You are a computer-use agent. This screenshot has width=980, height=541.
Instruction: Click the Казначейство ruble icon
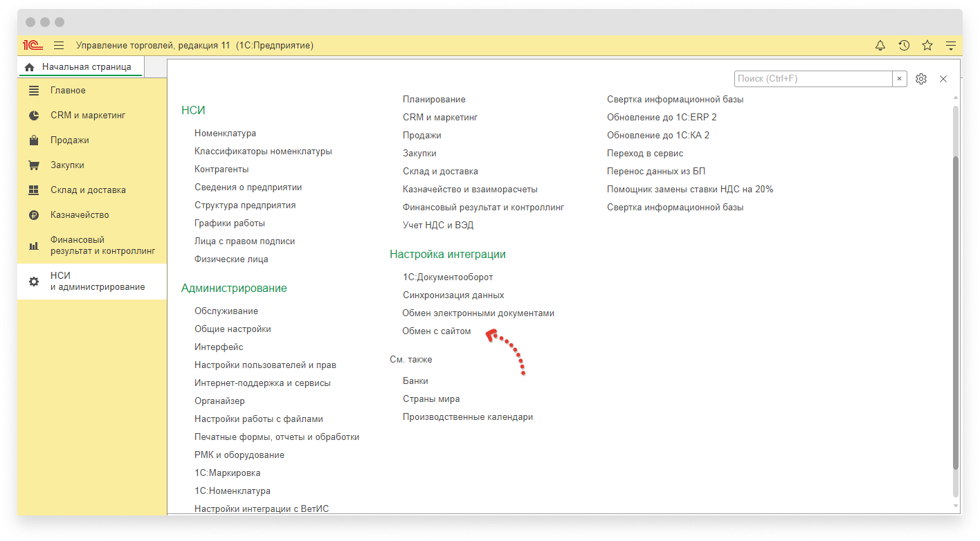click(x=34, y=215)
